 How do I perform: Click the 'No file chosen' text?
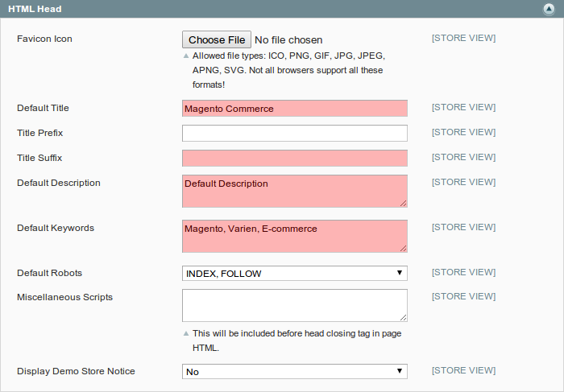click(288, 40)
